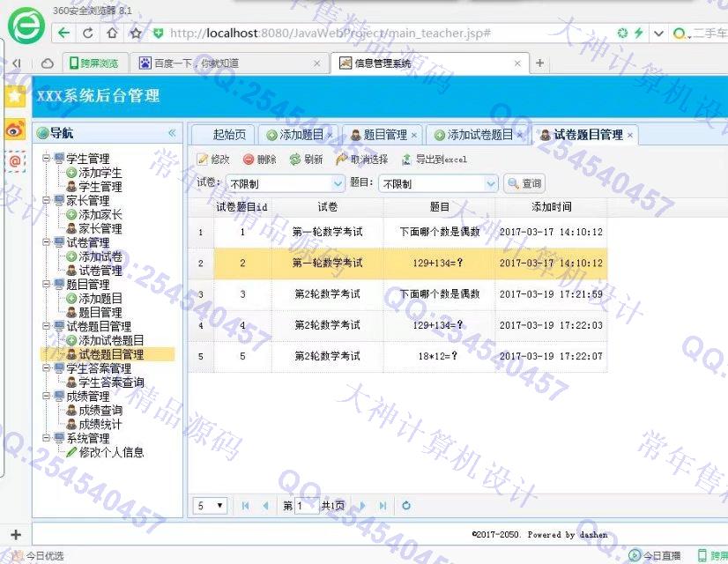Open the Weibo icon in left sidebar
This screenshot has width=728, height=564.
15,130
